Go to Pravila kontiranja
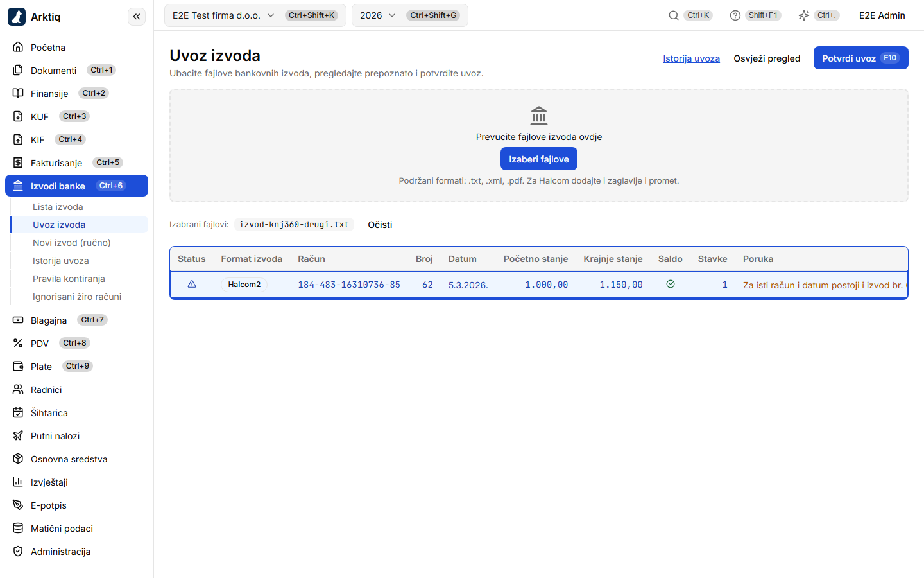924x578 pixels. (x=80, y=279)
